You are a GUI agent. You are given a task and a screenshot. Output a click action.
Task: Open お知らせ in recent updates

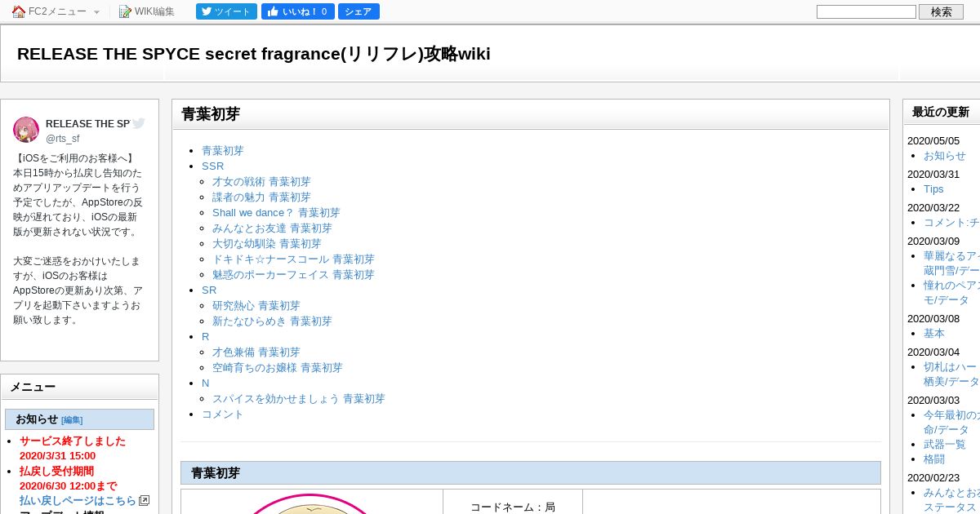point(945,156)
